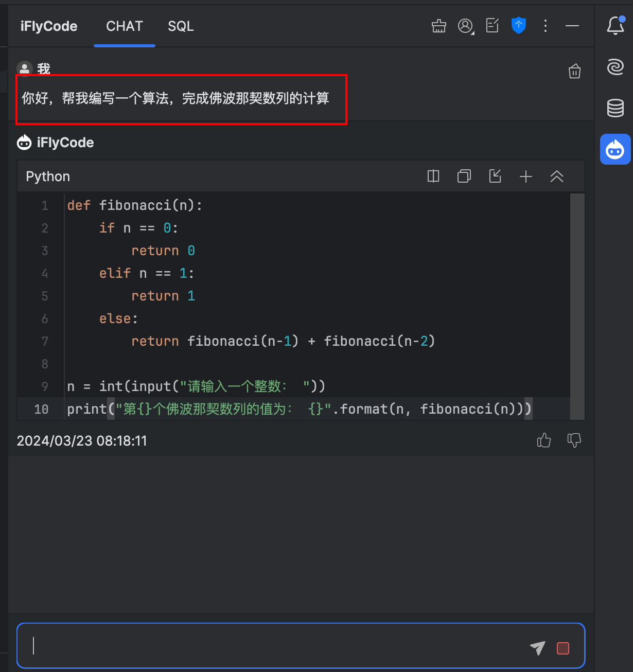Give a thumbs down to the response
The width and height of the screenshot is (633, 672).
(574, 440)
